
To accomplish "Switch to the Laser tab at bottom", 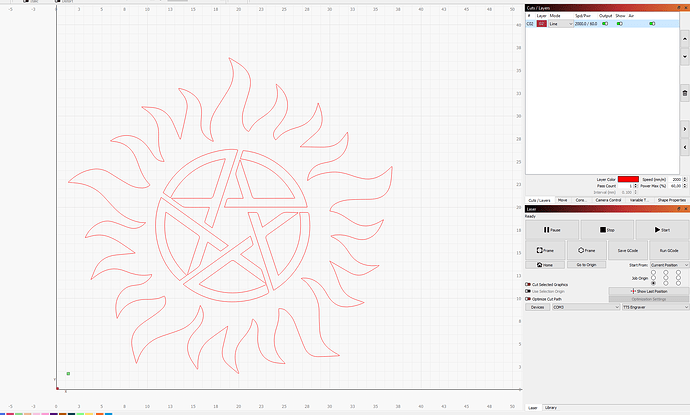I will pos(532,408).
